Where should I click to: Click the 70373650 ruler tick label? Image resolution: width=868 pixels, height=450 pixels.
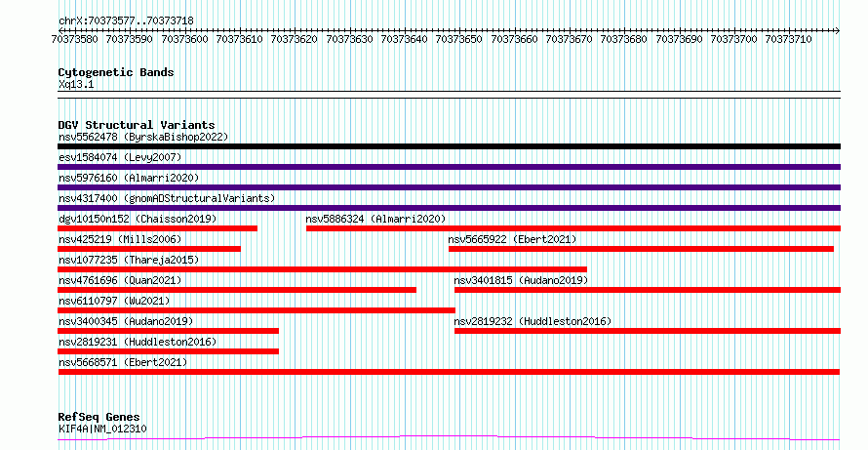459,40
